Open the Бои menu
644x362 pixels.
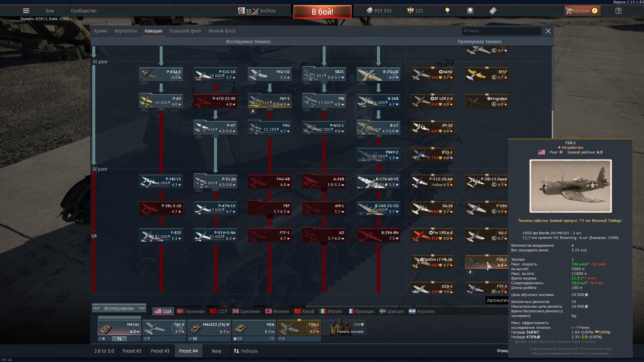[50, 11]
